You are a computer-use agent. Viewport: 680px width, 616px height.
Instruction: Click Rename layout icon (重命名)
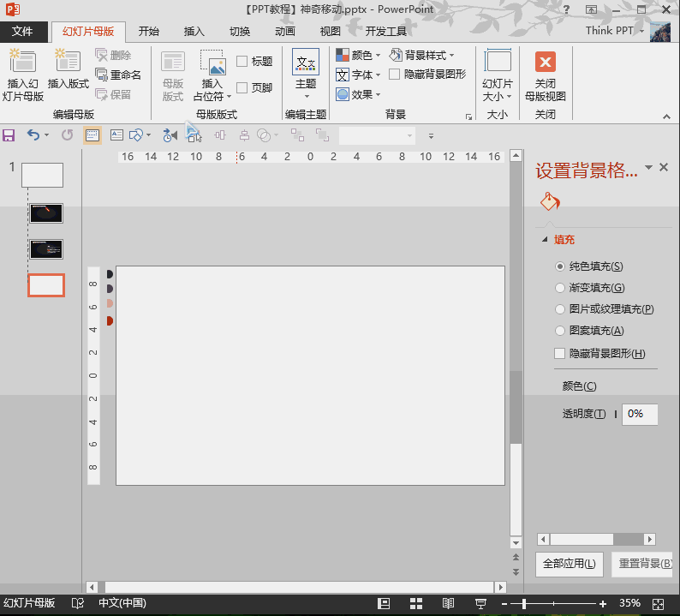pyautogui.click(x=118, y=75)
